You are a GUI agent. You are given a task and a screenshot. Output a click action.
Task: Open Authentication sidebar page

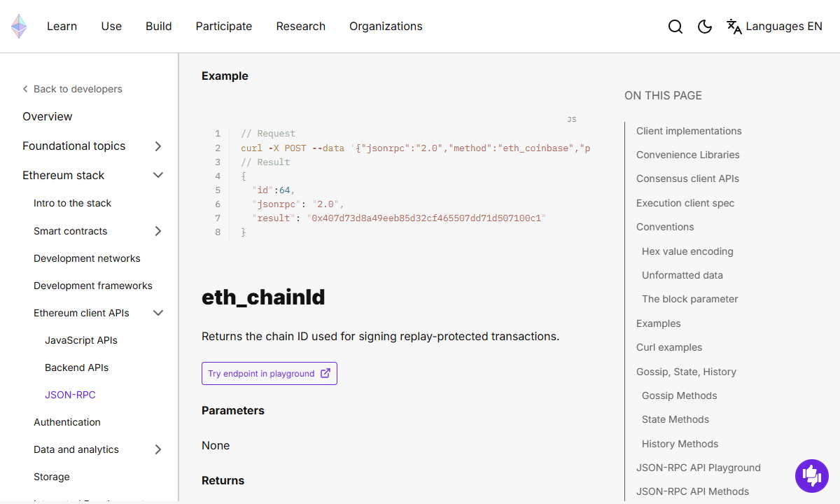[67, 422]
